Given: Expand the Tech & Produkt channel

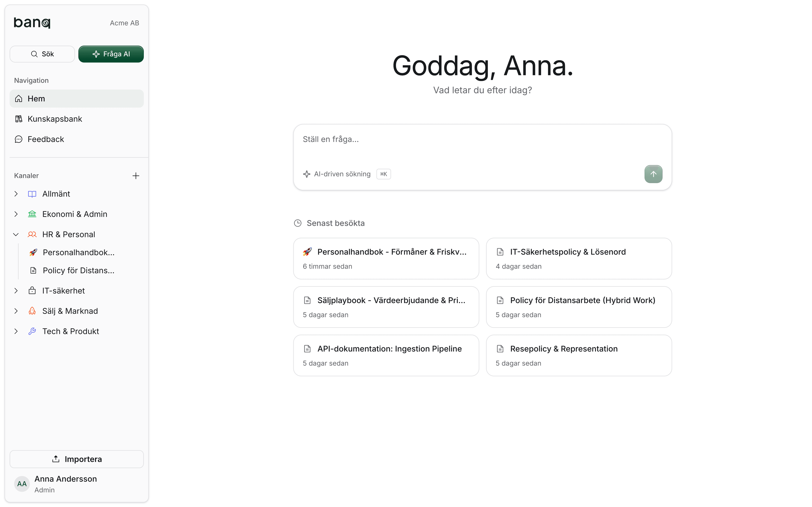Looking at the screenshot, I should click(x=16, y=331).
